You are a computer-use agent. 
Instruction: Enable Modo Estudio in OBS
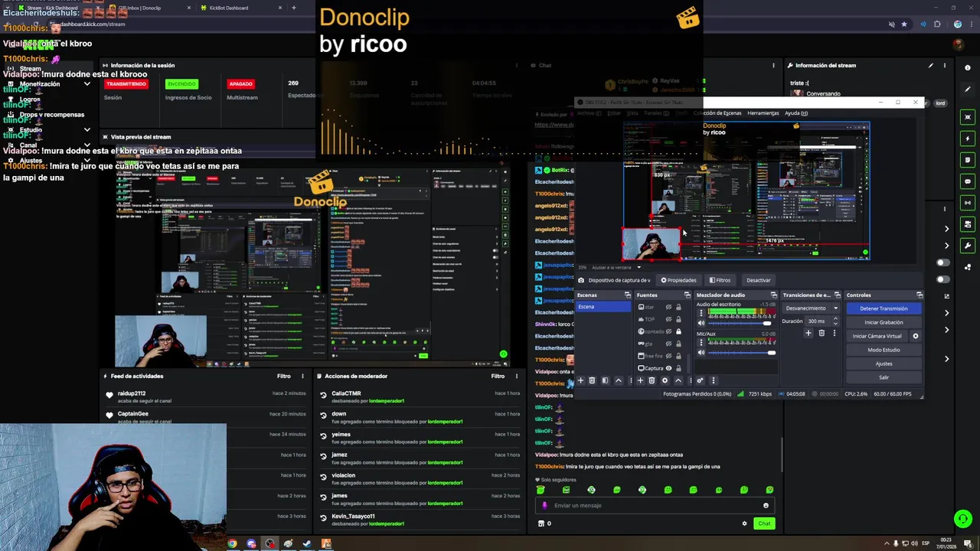(884, 350)
